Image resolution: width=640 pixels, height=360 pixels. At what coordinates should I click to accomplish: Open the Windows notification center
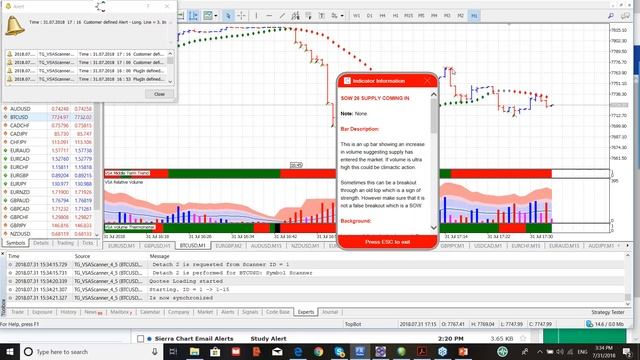[627, 352]
